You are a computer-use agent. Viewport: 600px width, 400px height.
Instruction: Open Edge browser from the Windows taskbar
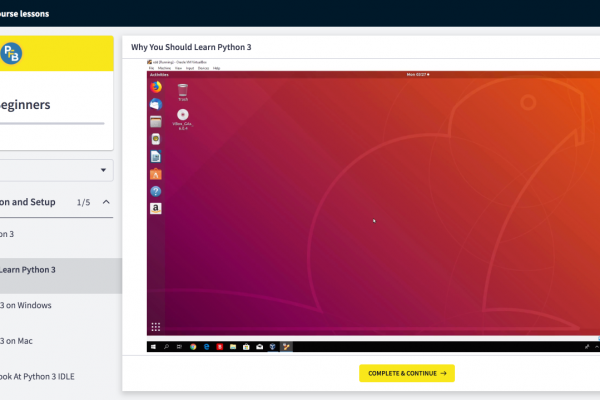pyautogui.click(x=207, y=347)
